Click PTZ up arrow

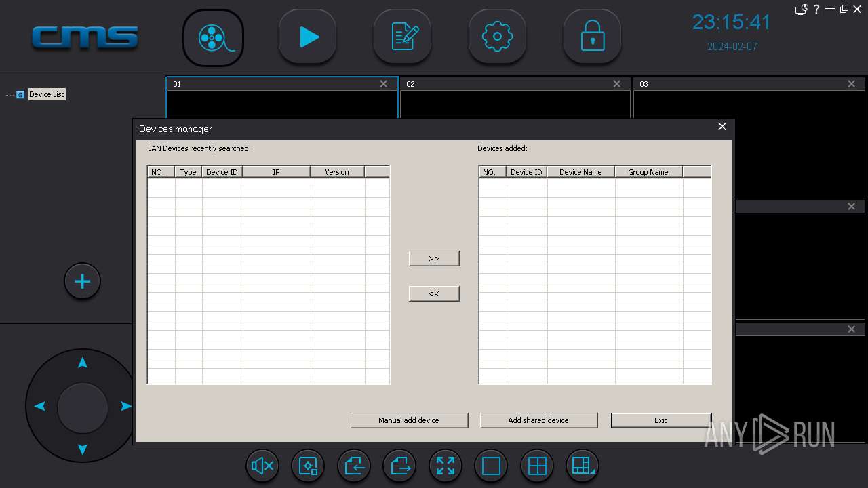(x=83, y=363)
